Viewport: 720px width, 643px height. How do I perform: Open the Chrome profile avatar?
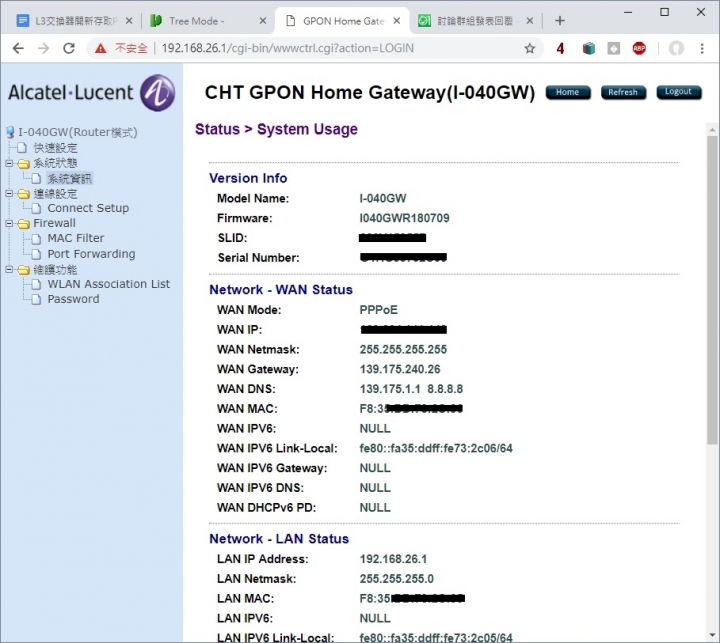click(676, 48)
